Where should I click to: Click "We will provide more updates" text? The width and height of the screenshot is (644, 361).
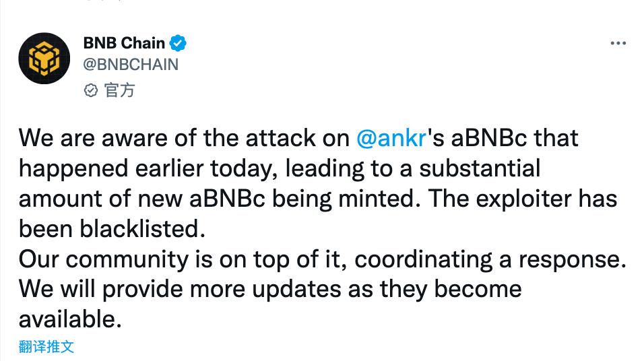pyautogui.click(x=180, y=290)
